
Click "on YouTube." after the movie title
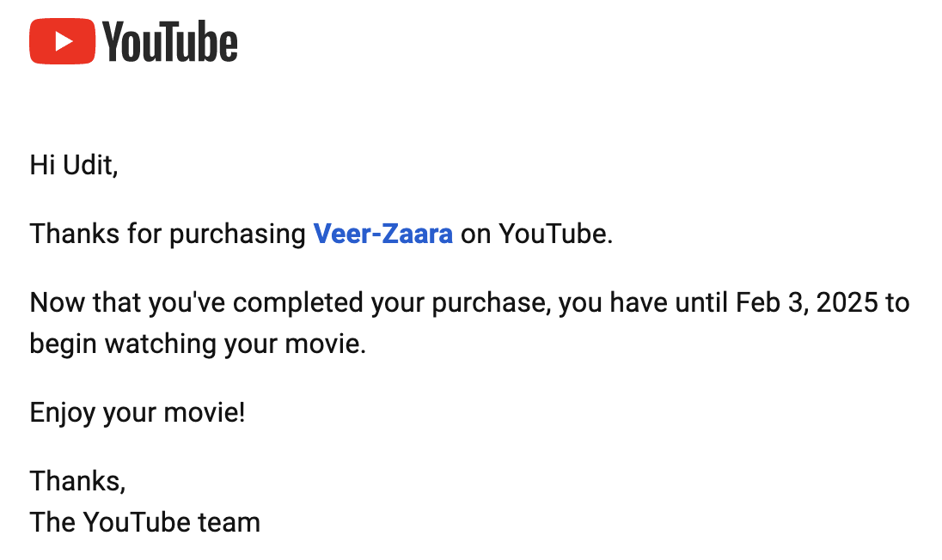pos(537,234)
